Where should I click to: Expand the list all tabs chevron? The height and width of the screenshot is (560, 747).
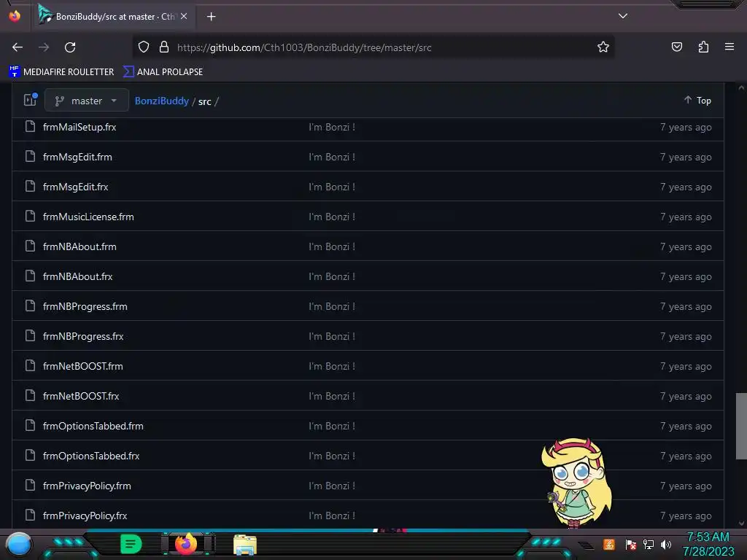tap(623, 16)
